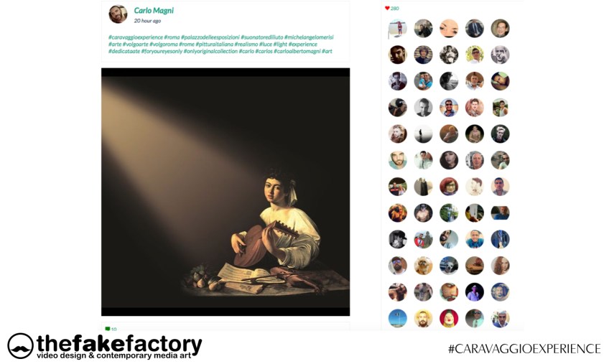Open the #carloalbertomagni hashtag

[x=297, y=51]
